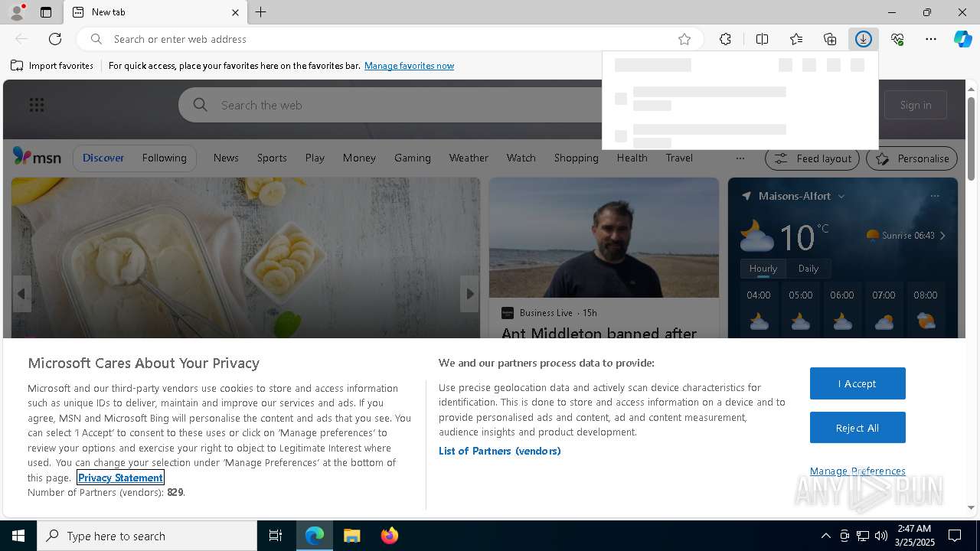Open the Ant Middleton news thumbnail
Image resolution: width=980 pixels, height=551 pixels.
(604, 237)
